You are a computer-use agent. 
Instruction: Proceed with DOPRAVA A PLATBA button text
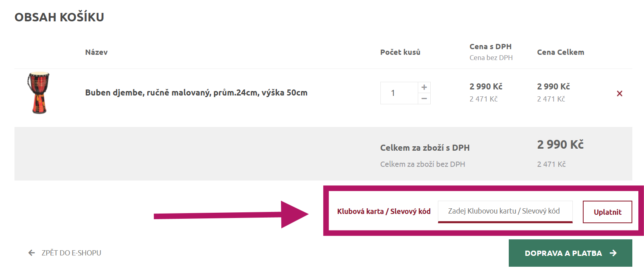tap(563, 253)
